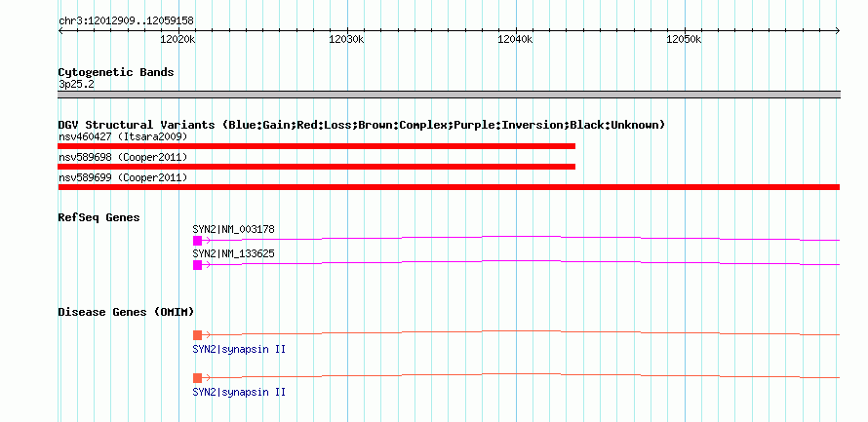Click the 12040k ruler tick label
This screenshot has width=868, height=422.
click(515, 39)
